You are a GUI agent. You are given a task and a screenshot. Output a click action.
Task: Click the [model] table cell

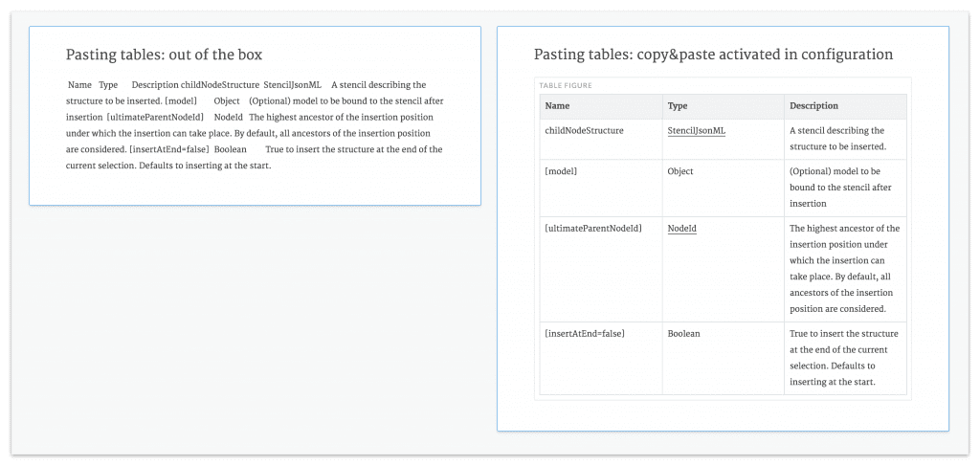click(x=601, y=188)
